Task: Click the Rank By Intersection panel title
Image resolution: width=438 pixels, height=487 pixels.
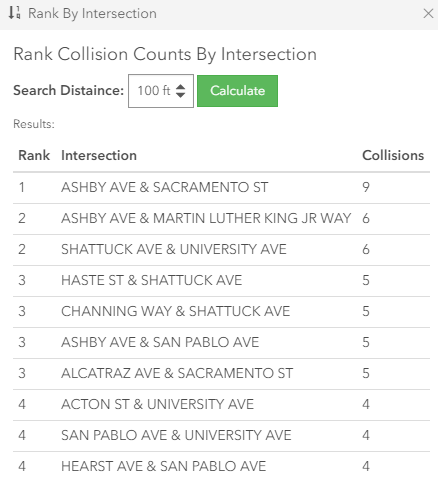Action: [92, 14]
